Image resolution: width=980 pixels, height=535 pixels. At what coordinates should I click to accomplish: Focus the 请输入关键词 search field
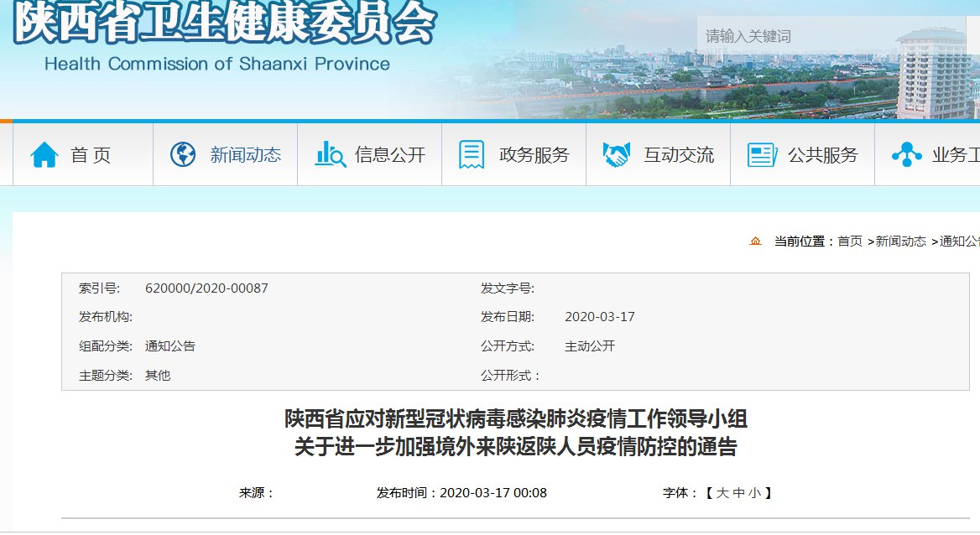point(831,36)
